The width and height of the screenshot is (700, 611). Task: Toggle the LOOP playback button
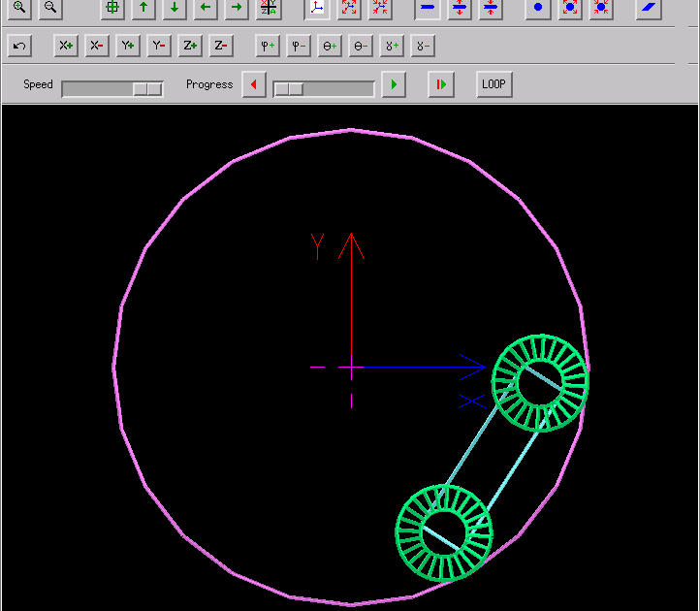click(x=493, y=84)
